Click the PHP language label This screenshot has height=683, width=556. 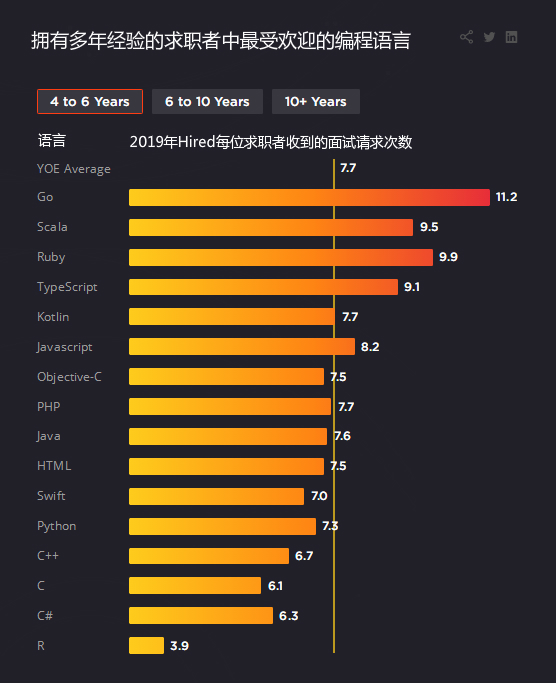point(49,406)
